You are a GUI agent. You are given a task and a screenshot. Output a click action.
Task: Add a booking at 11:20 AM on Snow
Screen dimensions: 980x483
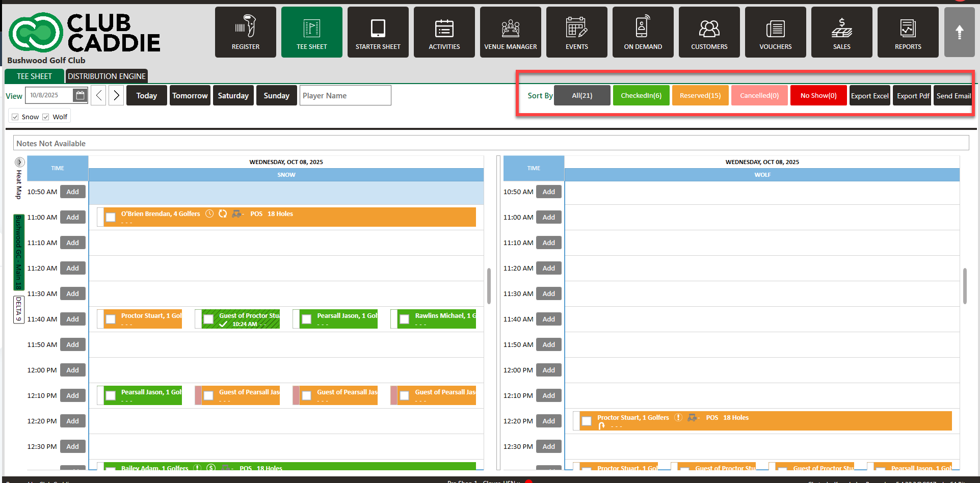[x=72, y=269]
